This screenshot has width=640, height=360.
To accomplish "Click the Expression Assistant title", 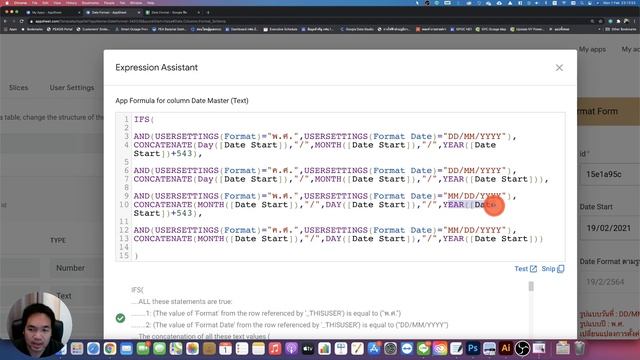I will click(156, 67).
